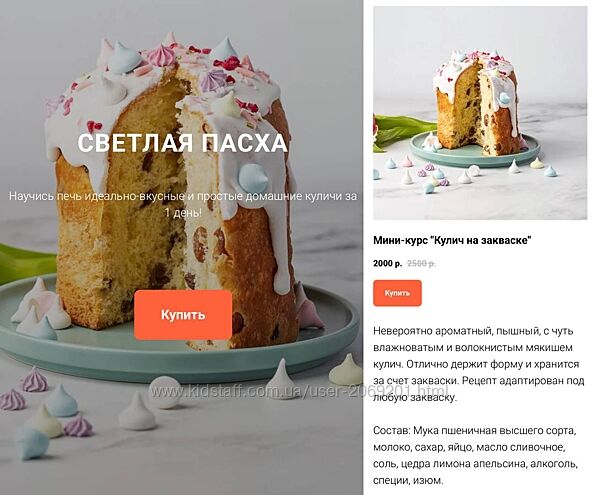This screenshot has width=600, height=495.
Task: Click the blue meringue on the cake glaze
Action: (253, 177)
